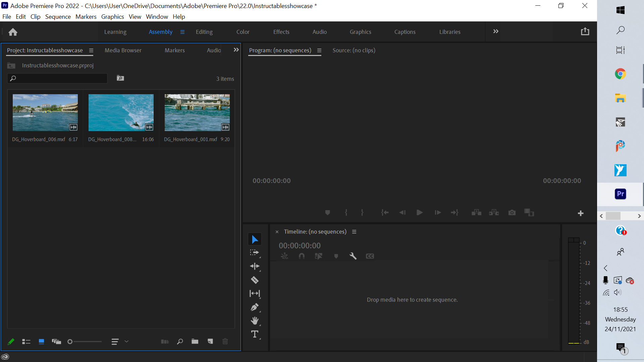Viewport: 644px width, 362px height.
Task: Select the Type tool
Action: tap(255, 334)
